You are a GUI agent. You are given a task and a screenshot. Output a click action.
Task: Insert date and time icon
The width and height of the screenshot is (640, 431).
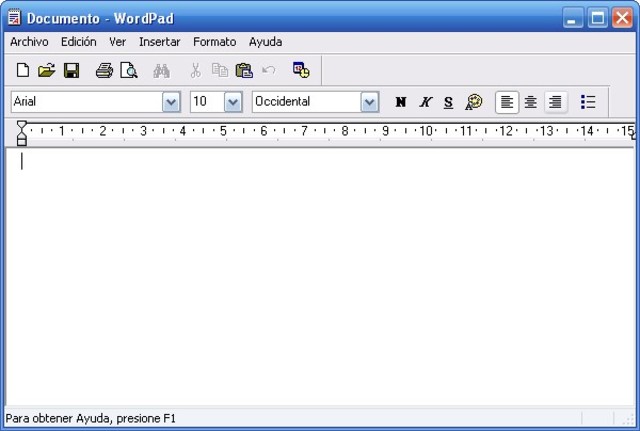pos(301,70)
